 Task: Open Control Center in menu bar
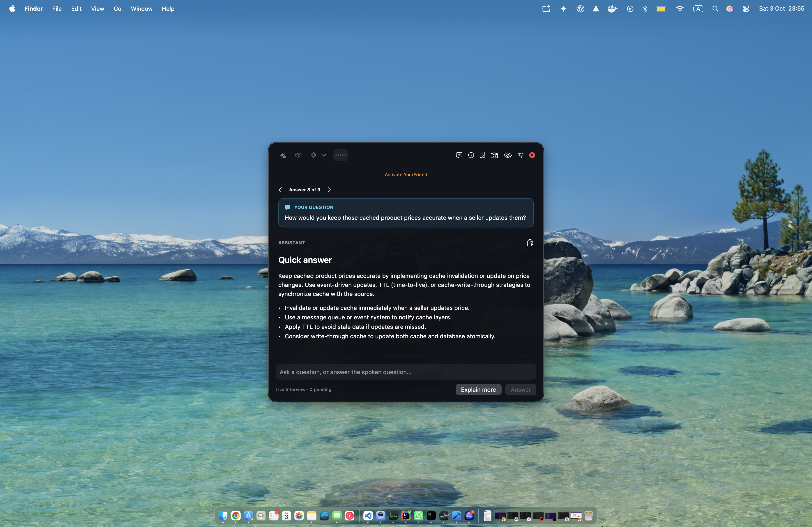coord(746,9)
